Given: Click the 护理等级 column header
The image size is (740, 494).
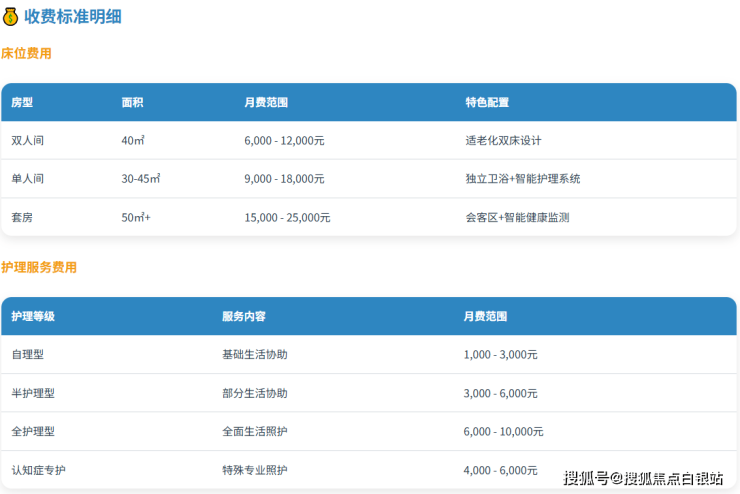Looking at the screenshot, I should point(33,316).
